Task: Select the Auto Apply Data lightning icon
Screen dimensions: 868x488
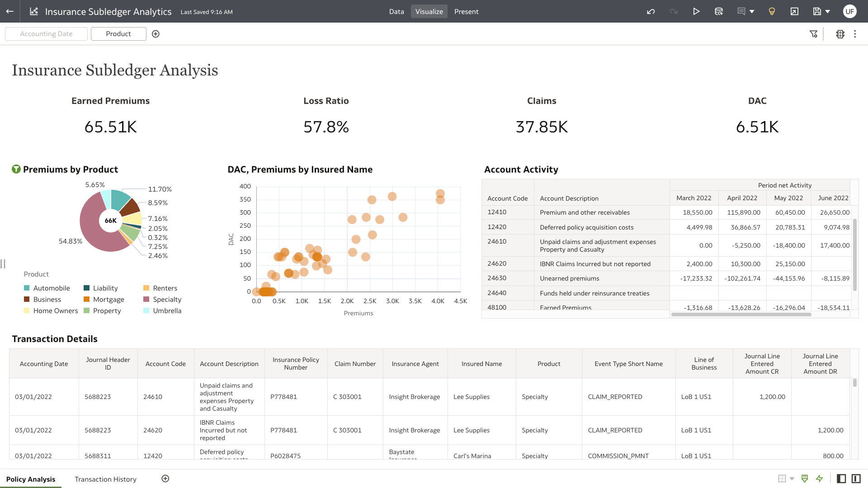Action: [x=820, y=479]
